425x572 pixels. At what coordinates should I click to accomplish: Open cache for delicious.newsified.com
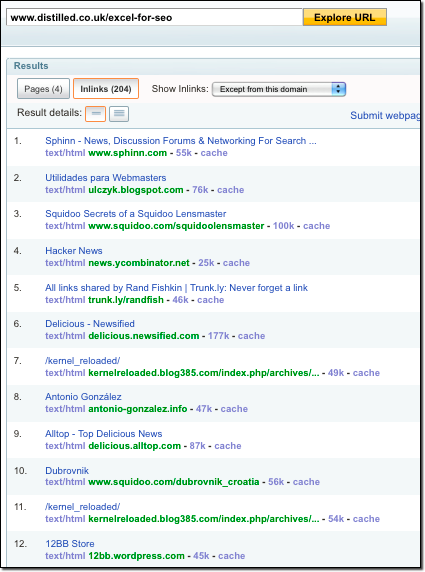tap(251, 336)
